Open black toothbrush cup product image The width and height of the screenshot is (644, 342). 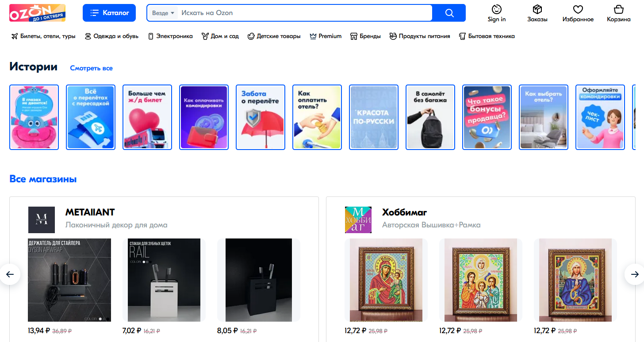[x=259, y=280]
